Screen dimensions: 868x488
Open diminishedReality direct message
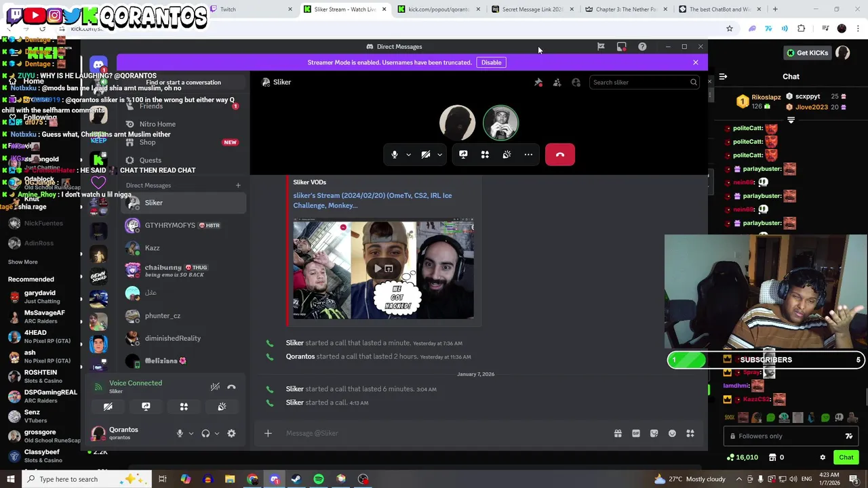[x=183, y=338]
